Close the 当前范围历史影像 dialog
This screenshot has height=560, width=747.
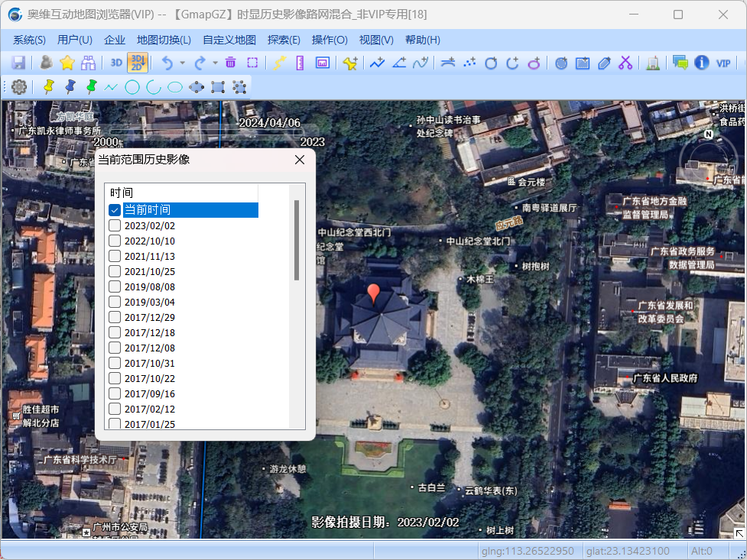point(300,160)
